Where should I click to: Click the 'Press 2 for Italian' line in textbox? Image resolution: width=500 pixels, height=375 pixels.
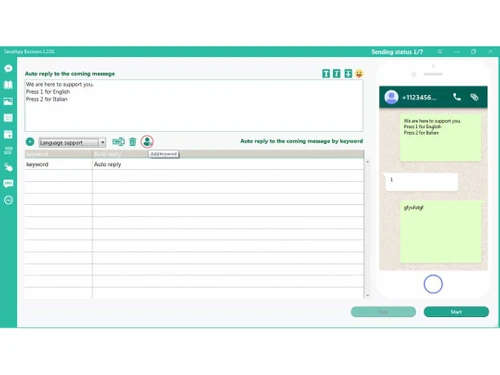[47, 99]
